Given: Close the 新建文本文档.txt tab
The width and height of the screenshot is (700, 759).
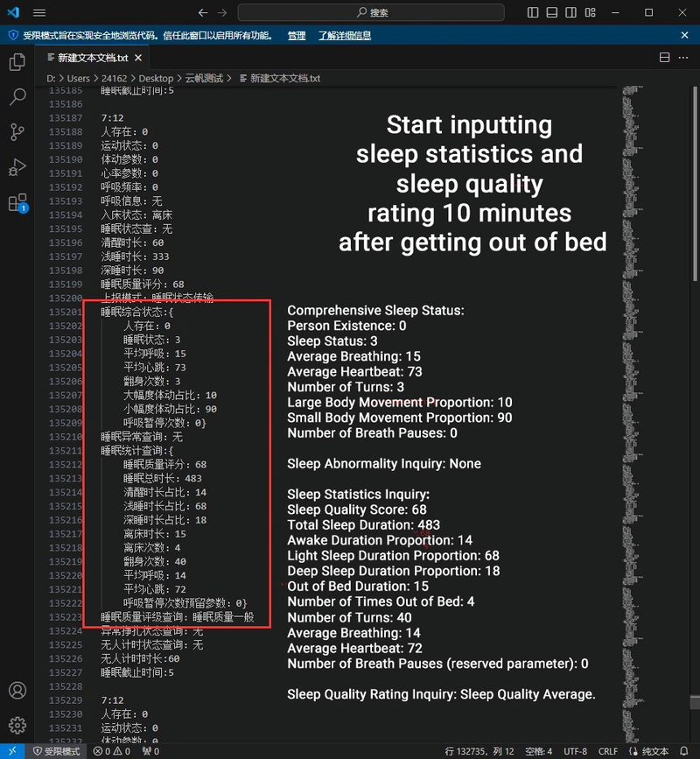Looking at the screenshot, I should point(138,58).
